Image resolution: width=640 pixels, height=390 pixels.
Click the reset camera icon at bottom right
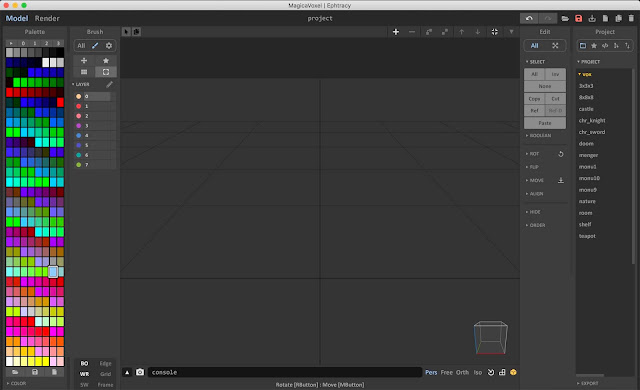click(x=491, y=372)
